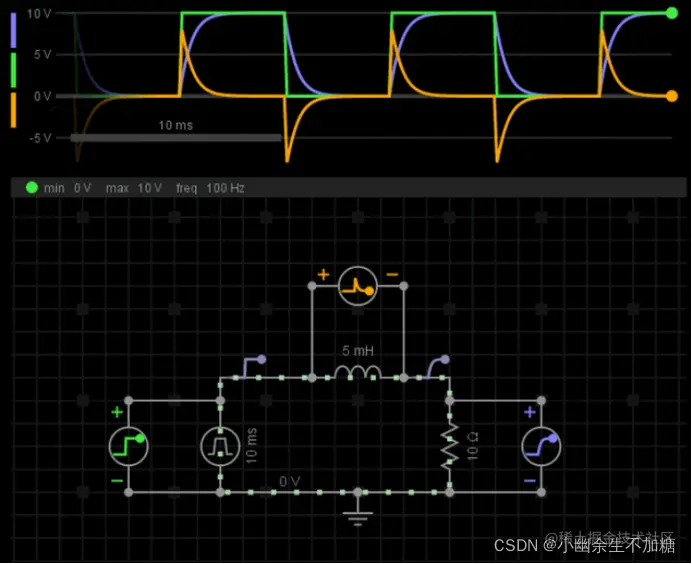Click the green plus terminal of the step source
Viewport: 692px width, 564px height.
coord(117,412)
